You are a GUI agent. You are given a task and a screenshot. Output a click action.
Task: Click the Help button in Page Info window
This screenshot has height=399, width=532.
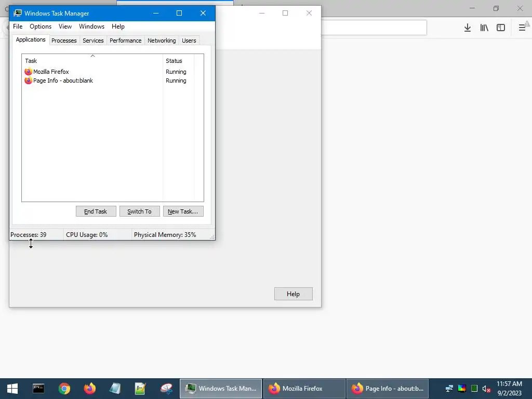(x=293, y=294)
